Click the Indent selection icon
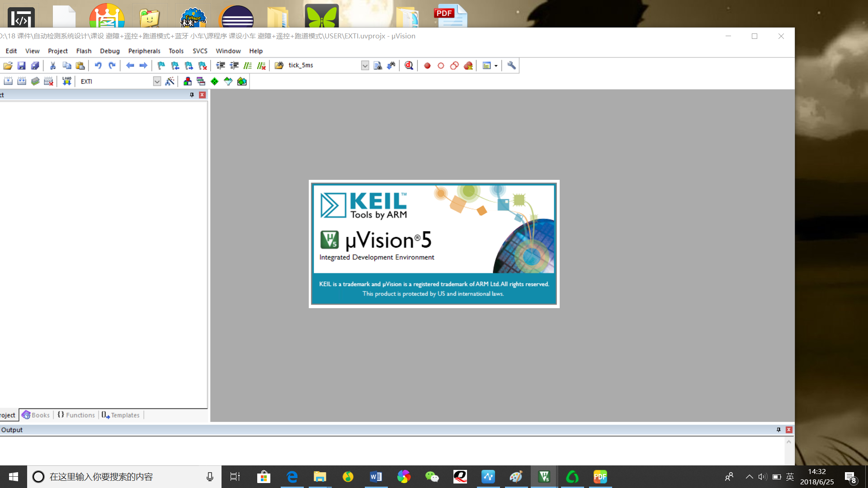The width and height of the screenshot is (868, 488). [221, 66]
